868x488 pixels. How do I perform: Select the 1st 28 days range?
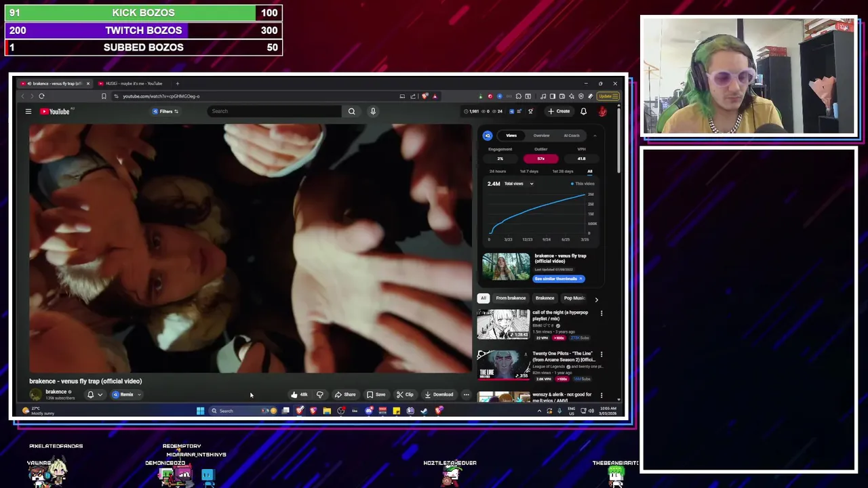pyautogui.click(x=562, y=171)
